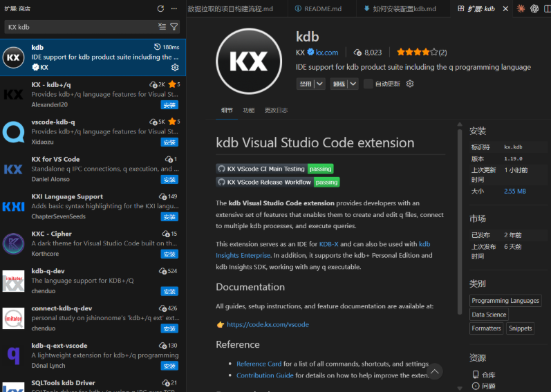Screen dimensions: 551x392
Task: Select KX - kdb+/q extension icon
Action: pos(13,95)
